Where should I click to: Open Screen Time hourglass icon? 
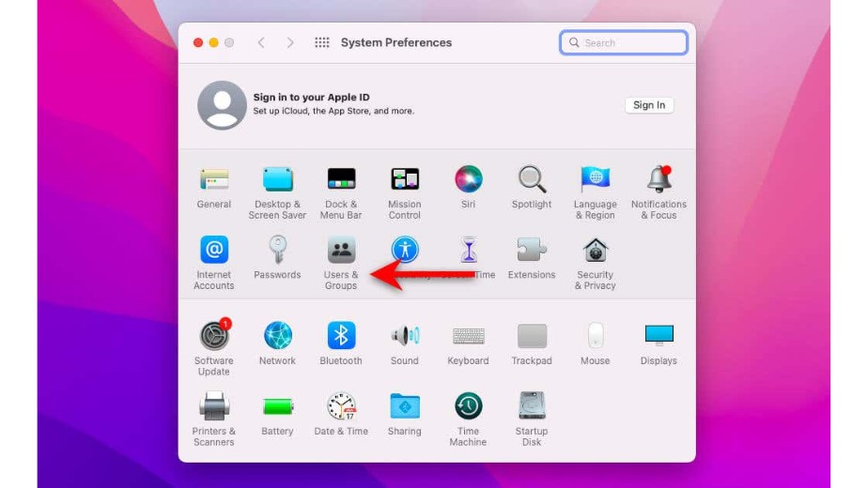(469, 250)
